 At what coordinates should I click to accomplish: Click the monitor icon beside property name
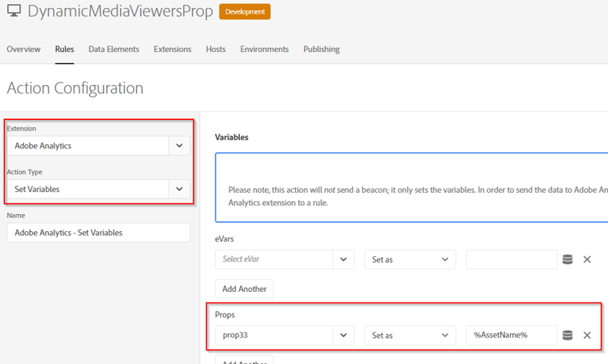(14, 11)
